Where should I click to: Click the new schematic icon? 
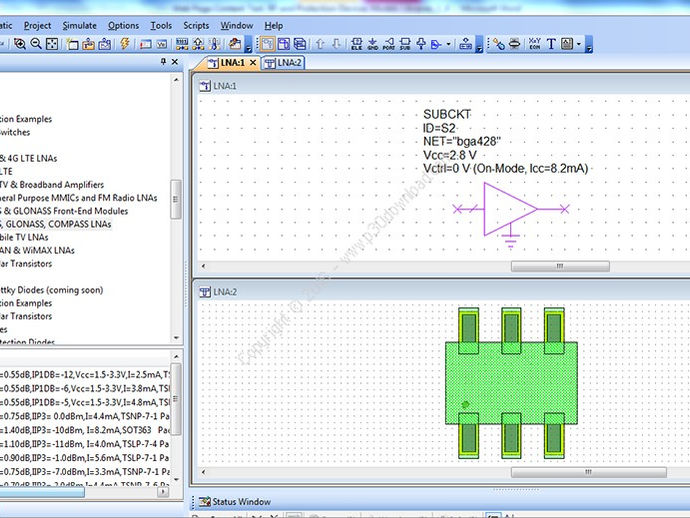73,44
